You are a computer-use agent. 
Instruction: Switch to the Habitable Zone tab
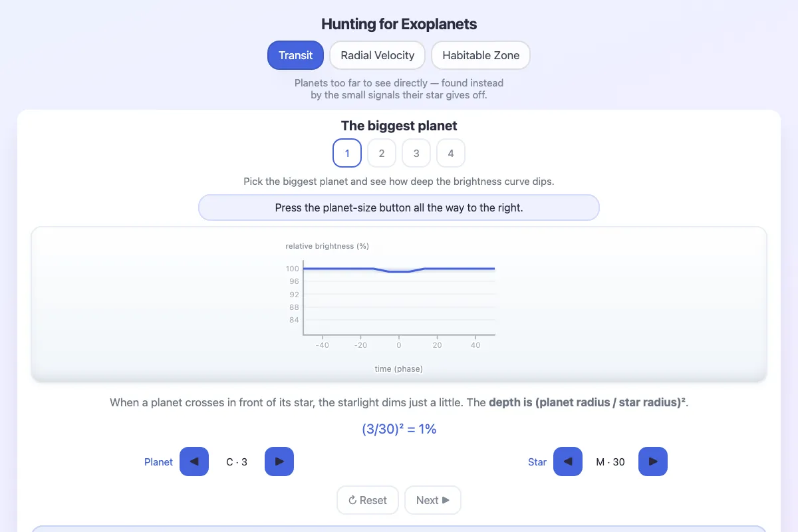coord(481,55)
